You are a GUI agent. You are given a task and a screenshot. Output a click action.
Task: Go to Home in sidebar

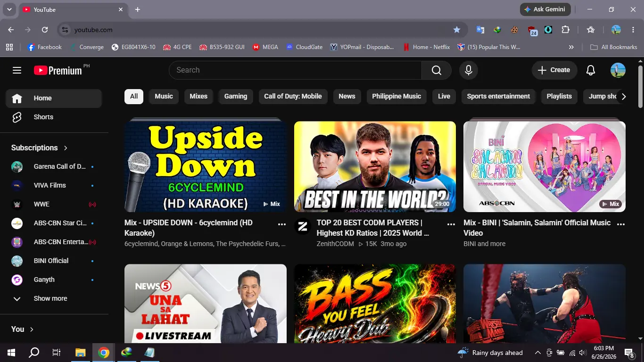point(54,99)
